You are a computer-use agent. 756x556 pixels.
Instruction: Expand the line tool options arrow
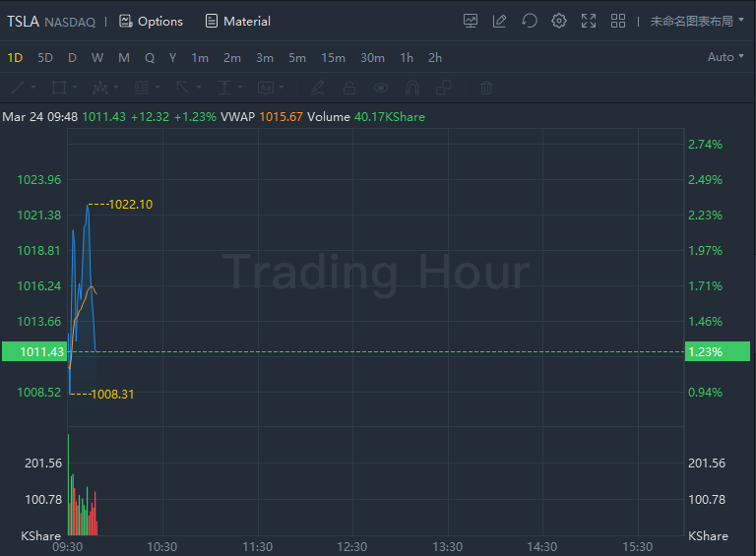tap(33, 88)
